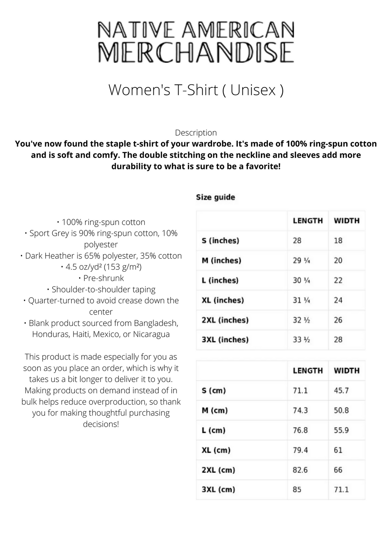Select the 3XL (cm) length value 85
The image size is (392, 539).
297,490
